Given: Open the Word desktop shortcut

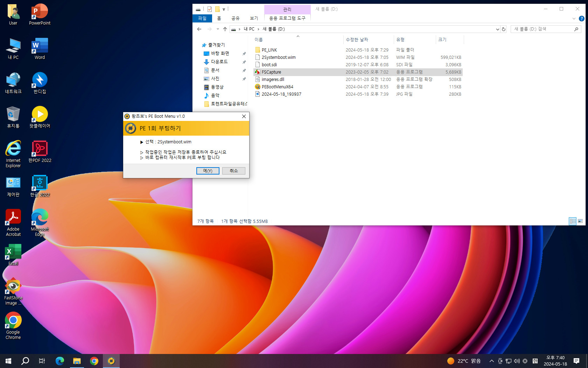Looking at the screenshot, I should click(x=40, y=49).
